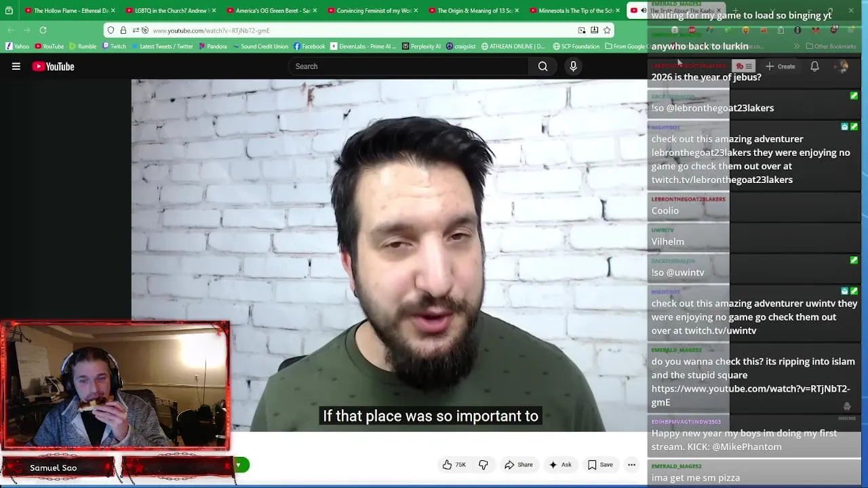Screen dimensions: 868x488
Task: Open the browser tab list icon
Action: point(9,10)
